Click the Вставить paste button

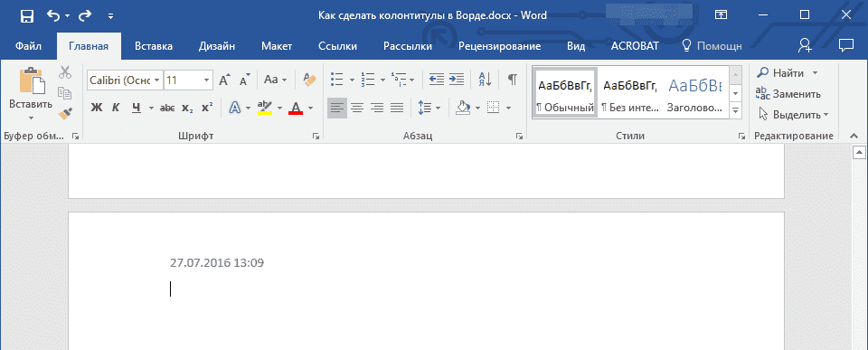31,89
